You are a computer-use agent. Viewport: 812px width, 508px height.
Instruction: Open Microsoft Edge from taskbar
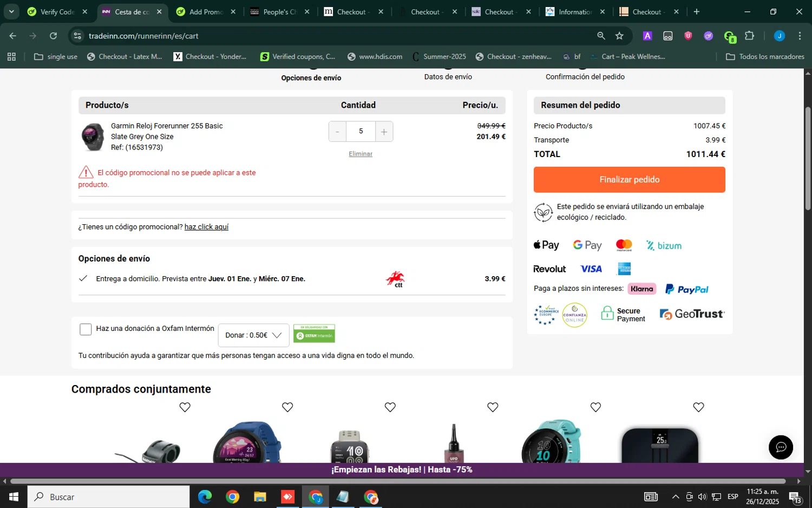[x=205, y=497]
